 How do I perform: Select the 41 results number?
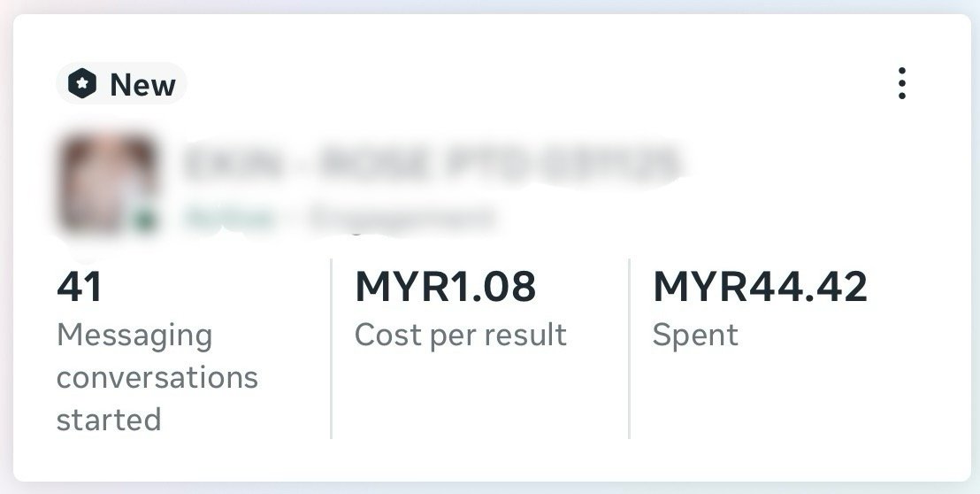pyautogui.click(x=79, y=287)
